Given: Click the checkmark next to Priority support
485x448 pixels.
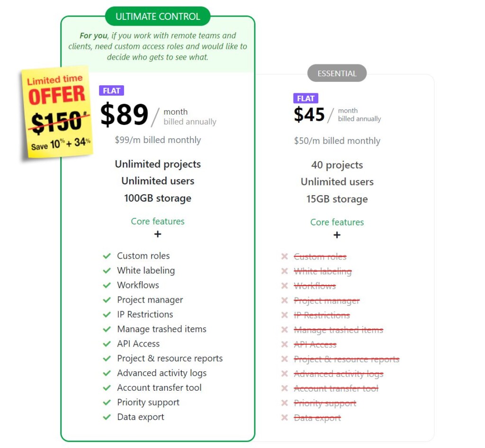Looking at the screenshot, I should click(x=107, y=403).
